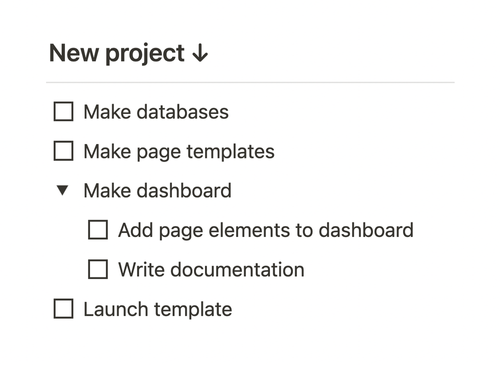This screenshot has height=365, width=500.
Task: Click the word "template" in Launch template
Action: [x=193, y=310]
